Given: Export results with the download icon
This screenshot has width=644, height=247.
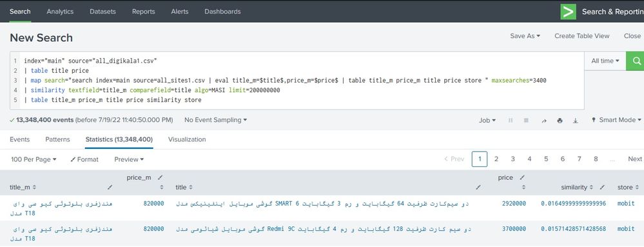Looking at the screenshot, I should tap(576, 121).
